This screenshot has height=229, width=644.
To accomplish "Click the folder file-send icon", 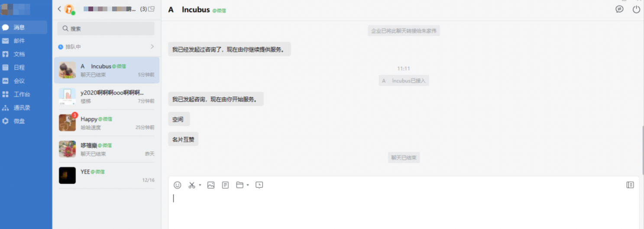I will 239,185.
